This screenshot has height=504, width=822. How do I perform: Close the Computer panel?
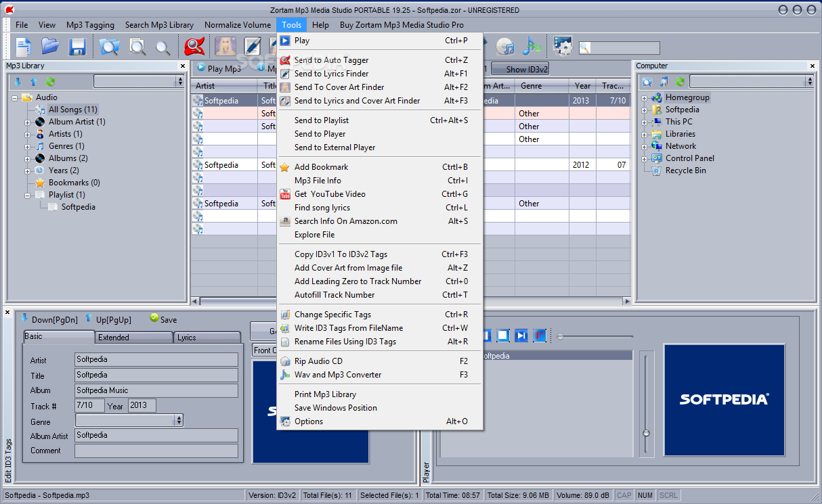point(813,66)
